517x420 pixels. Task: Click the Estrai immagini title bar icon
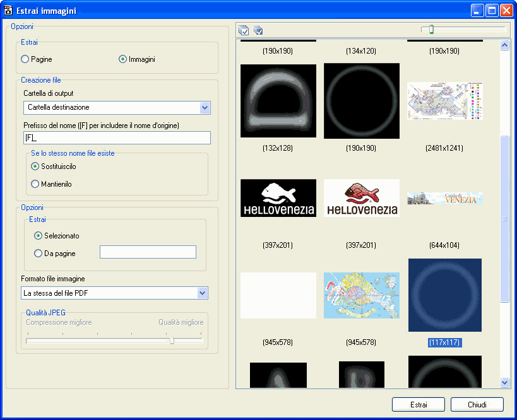[x=8, y=11]
